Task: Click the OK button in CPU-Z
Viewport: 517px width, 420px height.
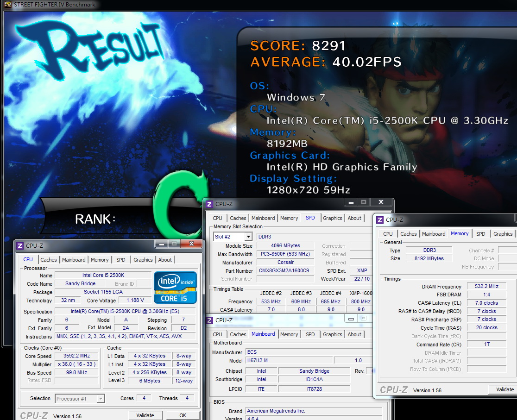Action: (x=183, y=415)
